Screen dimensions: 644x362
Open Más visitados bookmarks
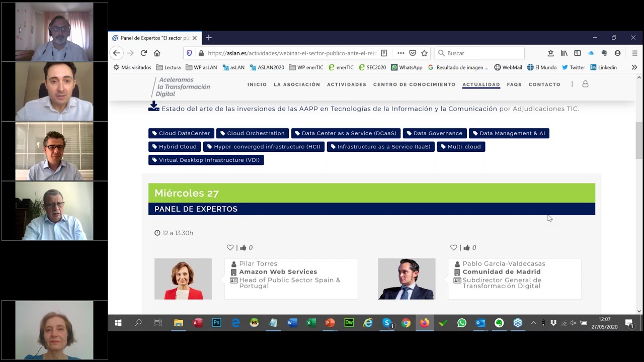tap(132, 67)
